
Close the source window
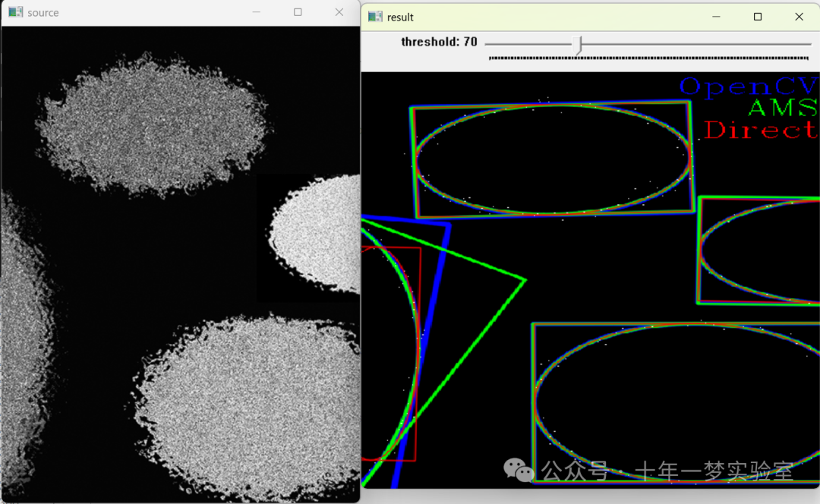pyautogui.click(x=339, y=12)
